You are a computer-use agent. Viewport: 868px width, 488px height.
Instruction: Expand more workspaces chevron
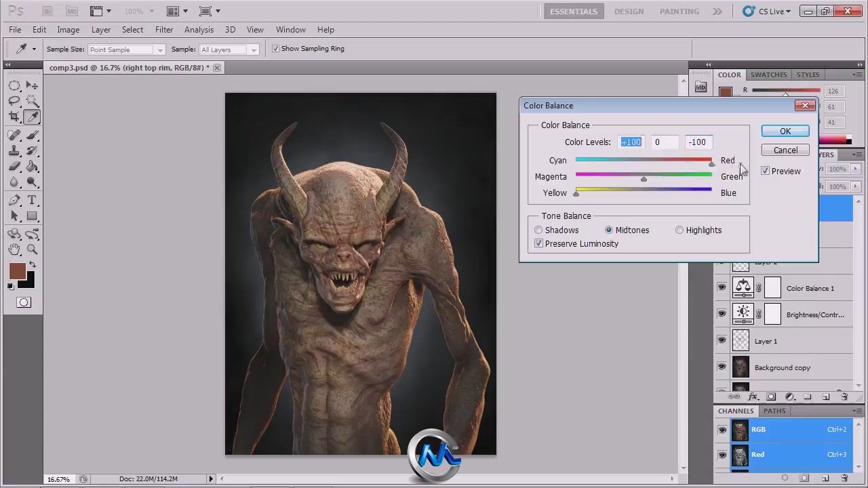coord(717,12)
